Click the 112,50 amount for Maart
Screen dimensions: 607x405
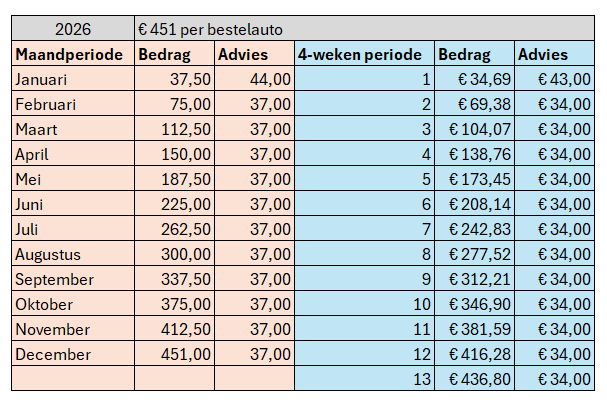pos(175,129)
